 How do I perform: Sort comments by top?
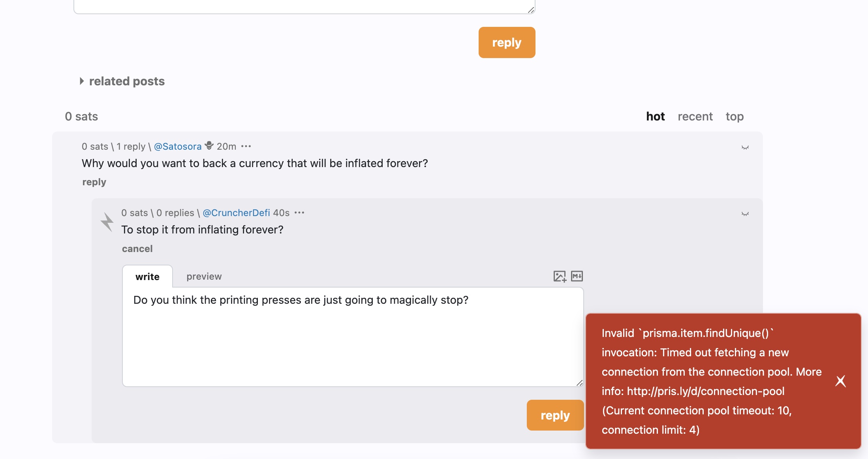(735, 117)
